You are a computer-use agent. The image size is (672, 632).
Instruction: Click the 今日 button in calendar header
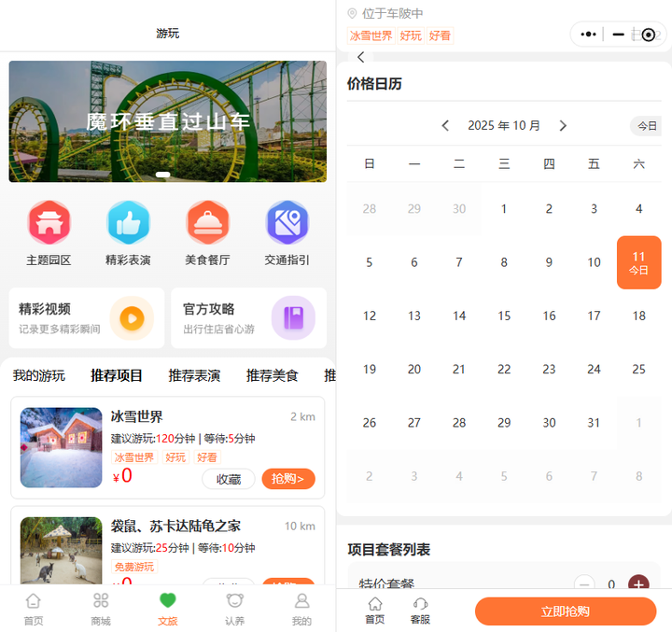point(646,126)
